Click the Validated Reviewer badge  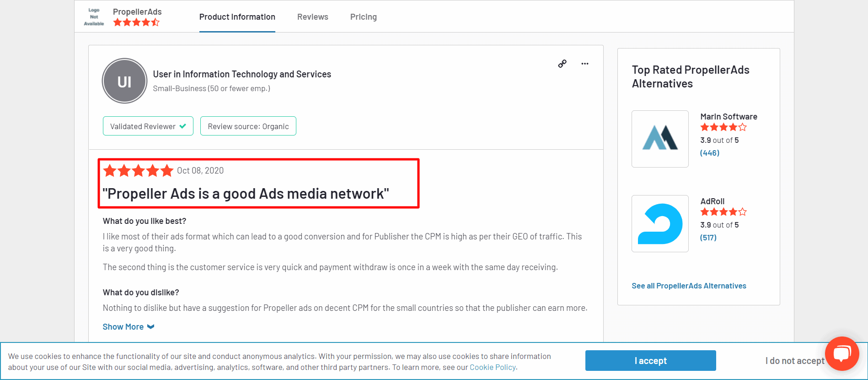pyautogui.click(x=148, y=126)
